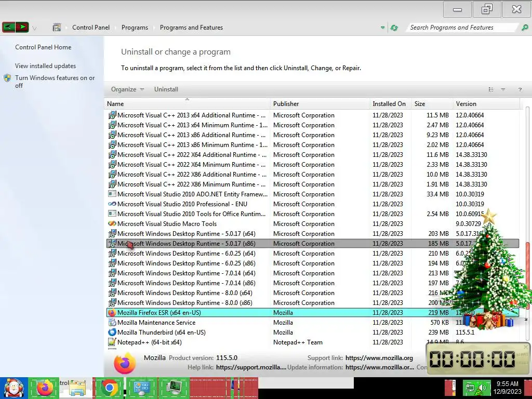The width and height of the screenshot is (532, 399).
Task: Select Microsoft Visual C++ 2013 x86 Minimum Runtime
Action: pyautogui.click(x=312, y=144)
